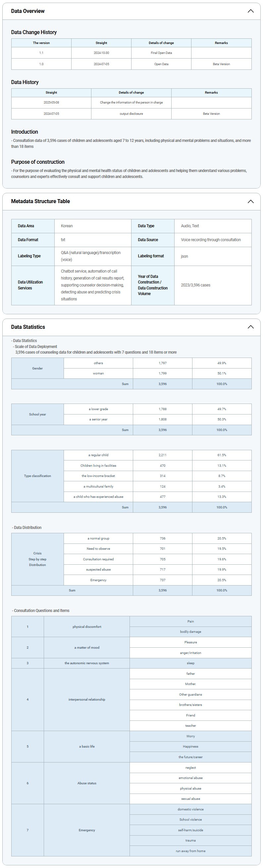
Task: Click the Data Statistics header title
Action: (x=28, y=327)
